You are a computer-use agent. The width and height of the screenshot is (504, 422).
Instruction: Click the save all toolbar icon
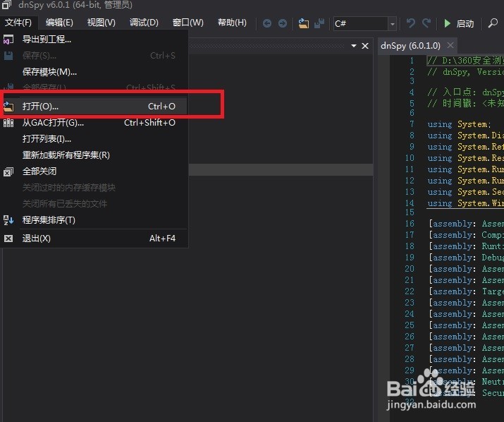point(319,23)
